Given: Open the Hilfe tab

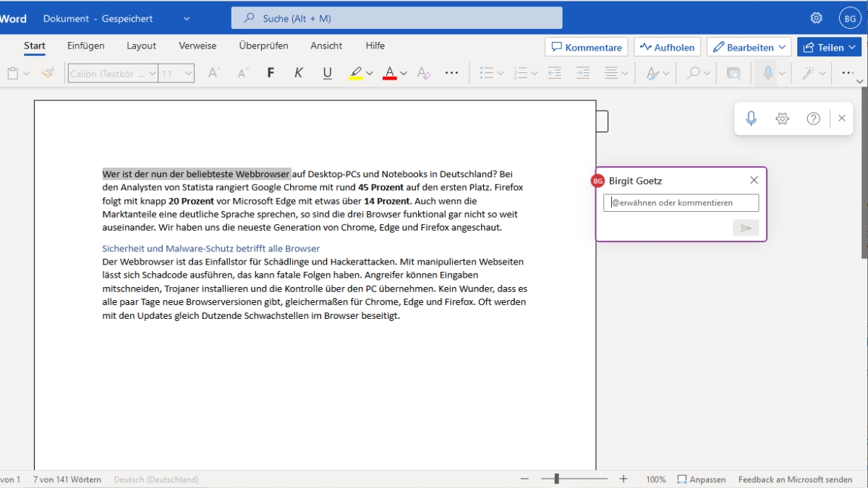Looking at the screenshot, I should pyautogui.click(x=375, y=46).
